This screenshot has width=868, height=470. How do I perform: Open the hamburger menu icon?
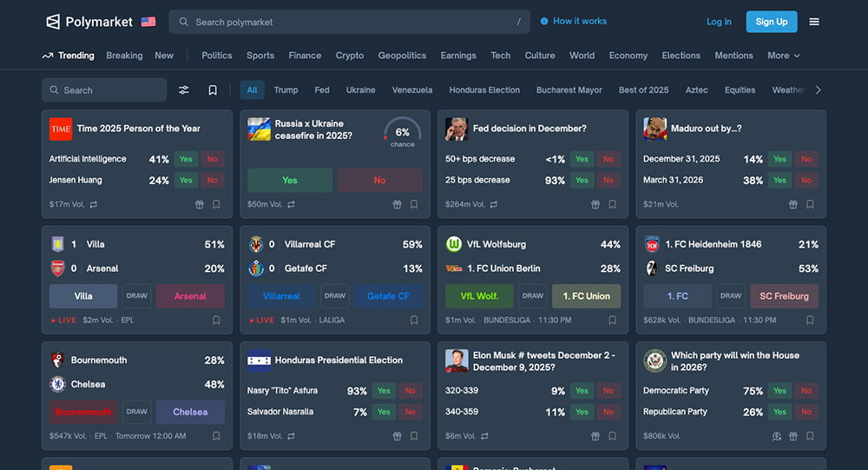tap(814, 22)
